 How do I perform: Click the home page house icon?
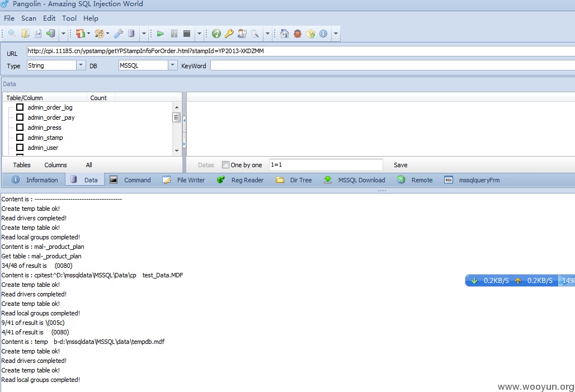click(285, 34)
